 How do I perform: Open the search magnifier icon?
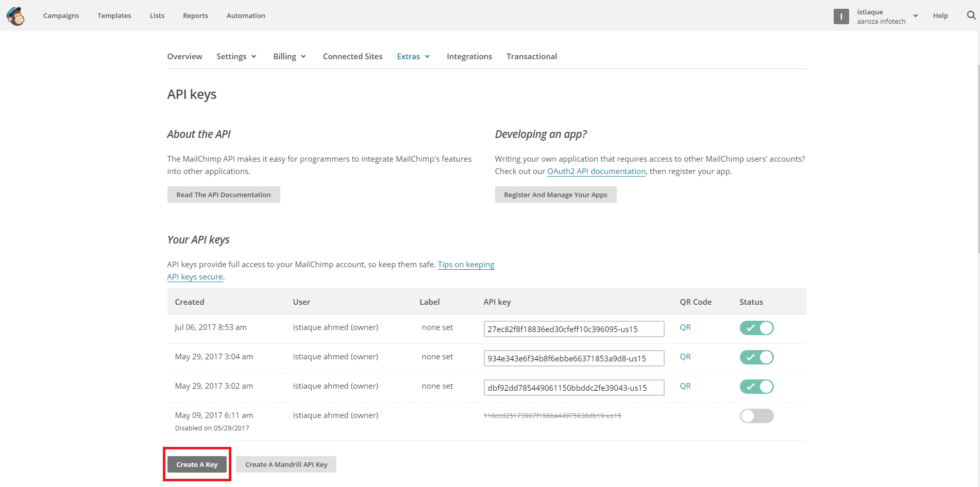971,15
